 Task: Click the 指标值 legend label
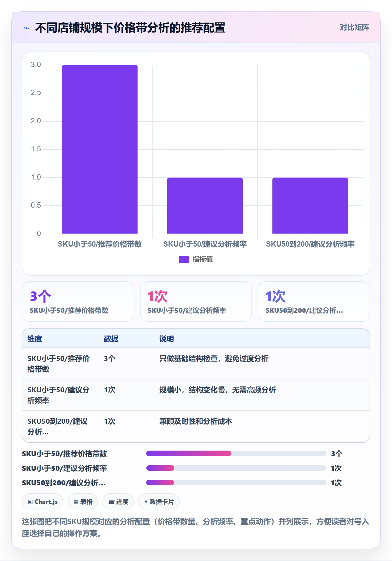203,259
